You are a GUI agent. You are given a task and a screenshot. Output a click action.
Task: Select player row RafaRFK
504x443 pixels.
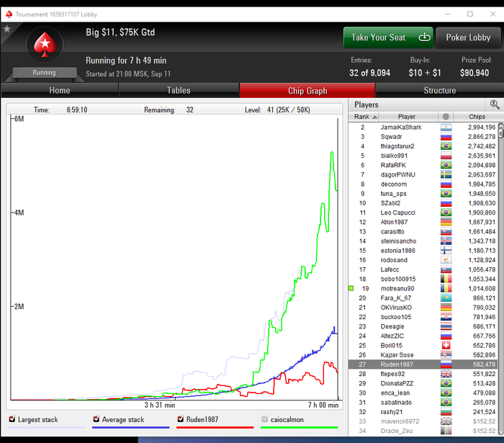pyautogui.click(x=423, y=165)
